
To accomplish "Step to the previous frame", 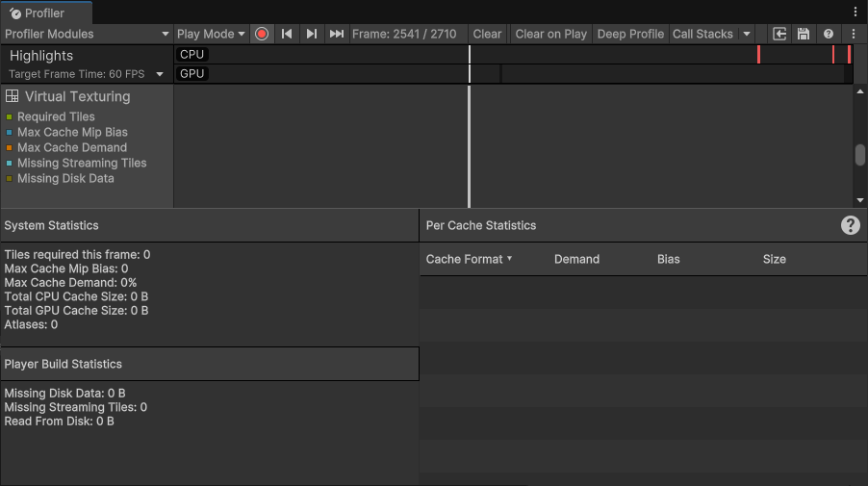I will click(287, 34).
